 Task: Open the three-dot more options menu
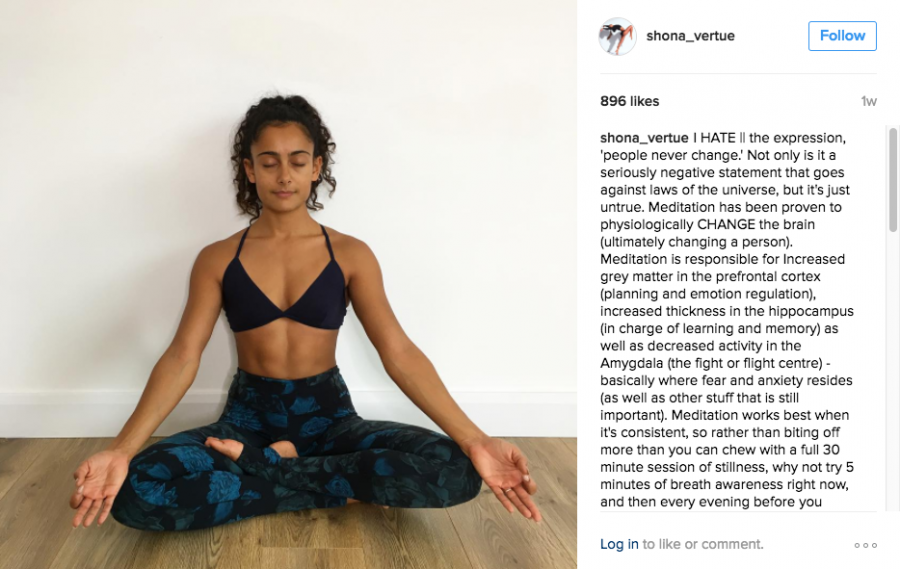pyautogui.click(x=866, y=545)
